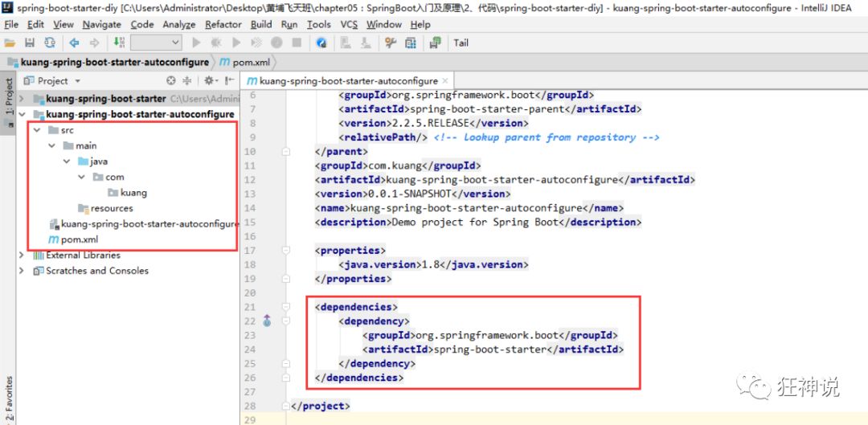Click the wrench Settings toolbar icon
Image resolution: width=868 pixels, height=425 pixels.
pos(391,43)
